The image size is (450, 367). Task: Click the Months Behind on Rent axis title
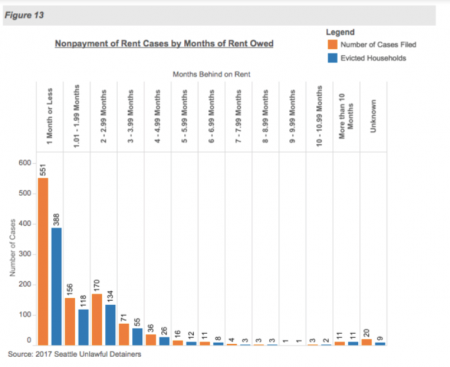(x=211, y=74)
